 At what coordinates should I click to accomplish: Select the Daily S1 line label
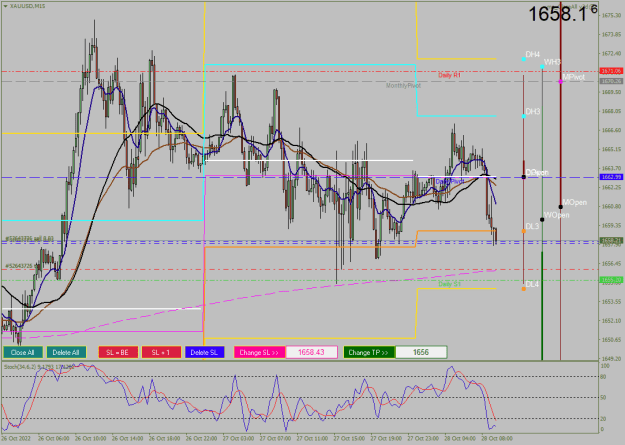click(x=450, y=284)
